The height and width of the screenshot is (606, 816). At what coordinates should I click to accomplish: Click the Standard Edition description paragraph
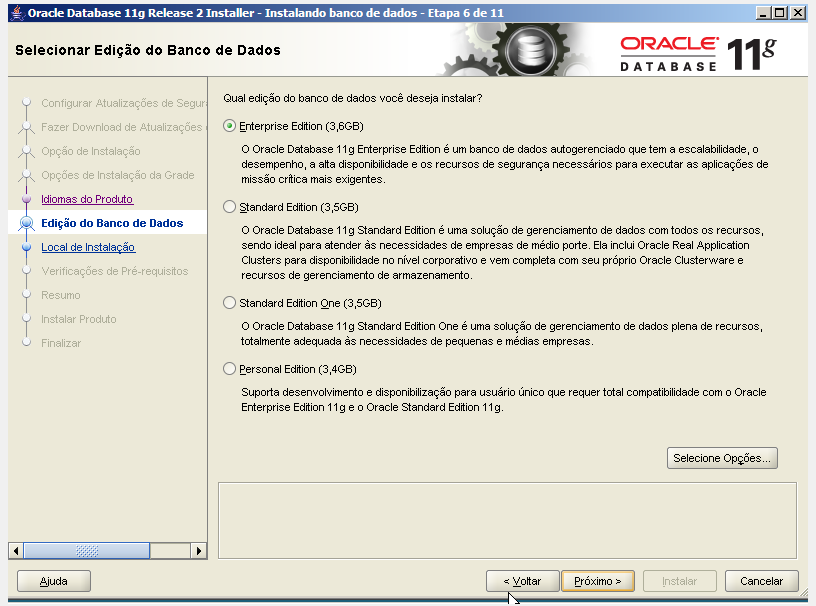pos(502,252)
